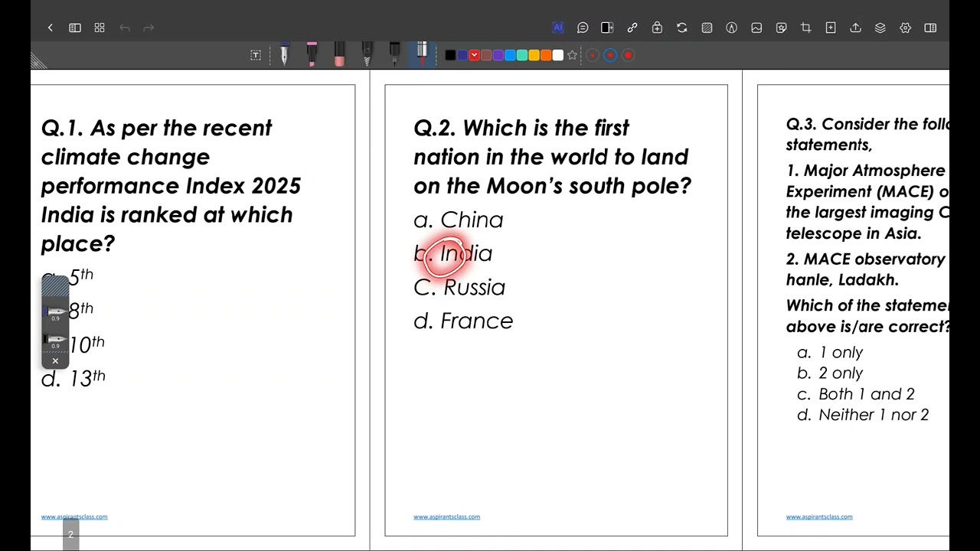This screenshot has height=551, width=980.
Task: Undo the last stroke
Action: pyautogui.click(x=125, y=28)
